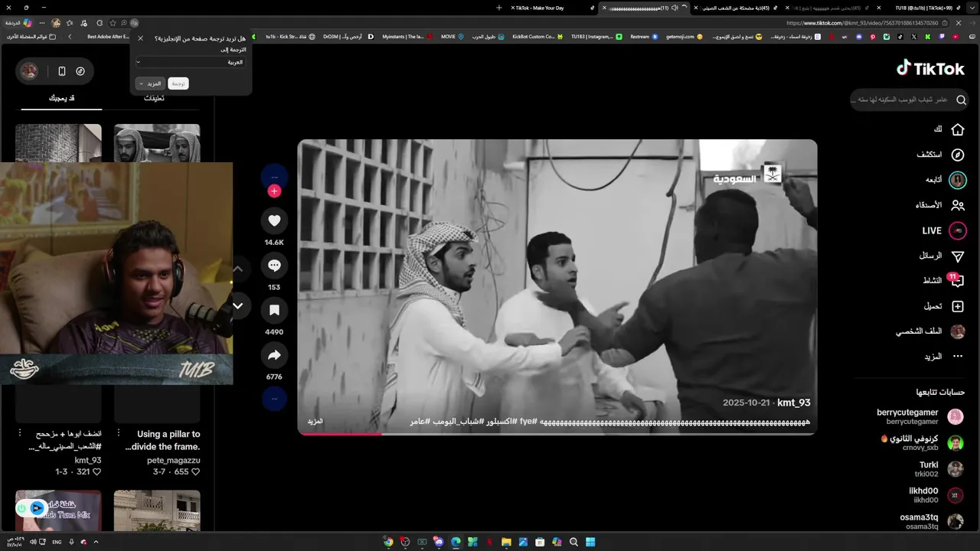Open Activity (النشاط) with 11 badge
This screenshot has height=551, width=980.
(943, 281)
